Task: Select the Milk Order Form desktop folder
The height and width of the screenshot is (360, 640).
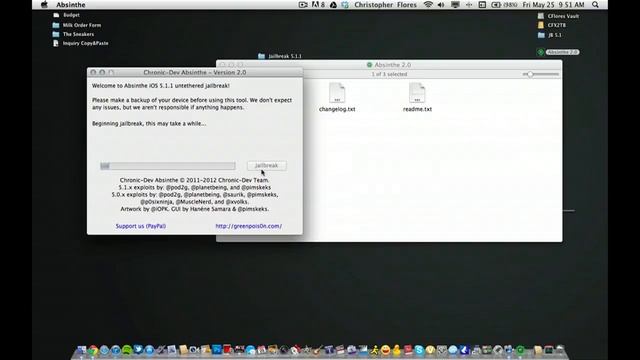Action: 77,25
